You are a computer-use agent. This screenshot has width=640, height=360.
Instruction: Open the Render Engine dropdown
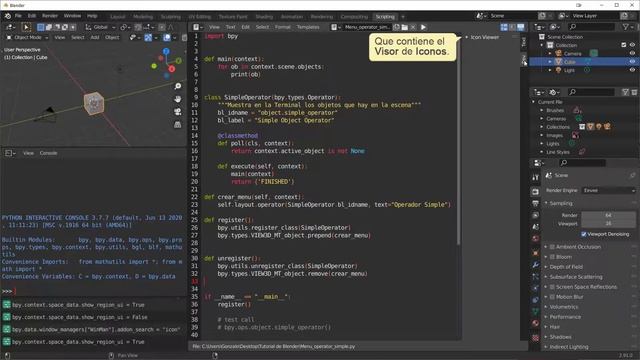tap(608, 191)
